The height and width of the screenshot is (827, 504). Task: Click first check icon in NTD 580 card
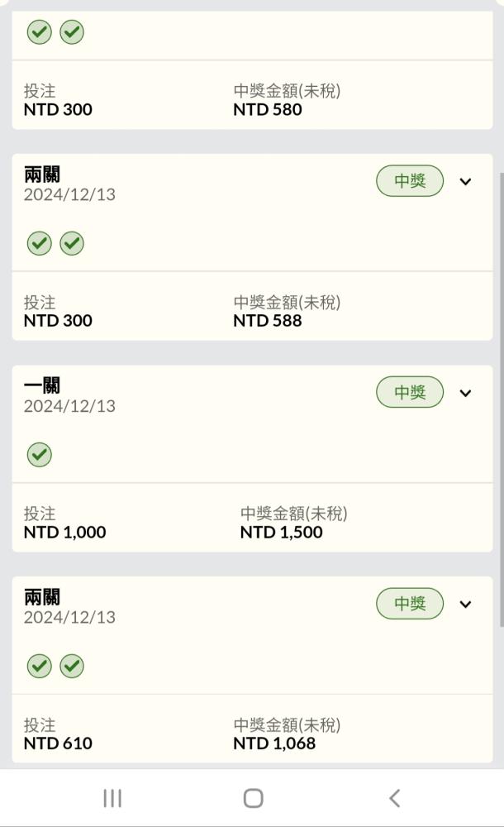click(x=39, y=32)
